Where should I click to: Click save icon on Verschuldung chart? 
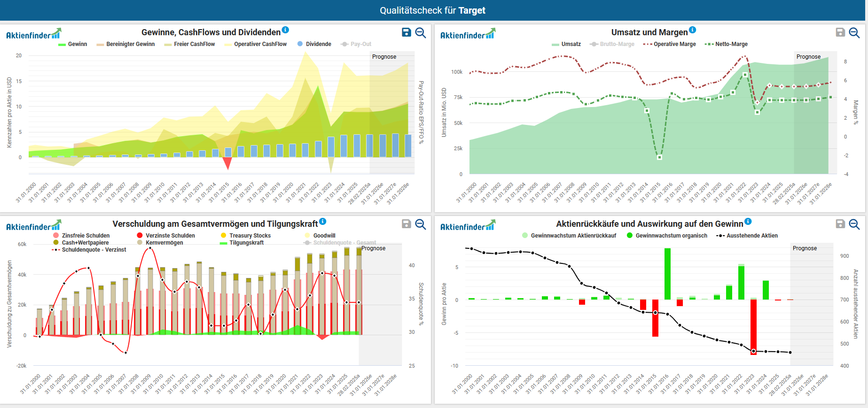point(407,224)
